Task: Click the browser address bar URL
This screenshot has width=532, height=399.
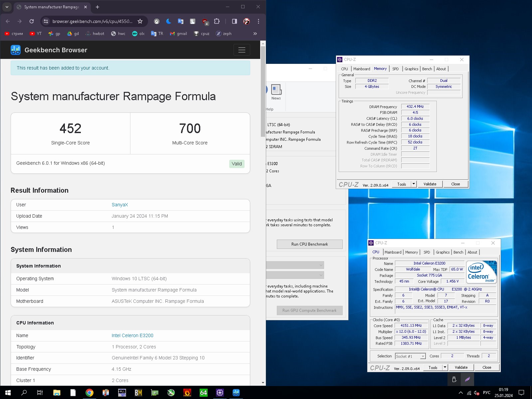Action: point(92,21)
